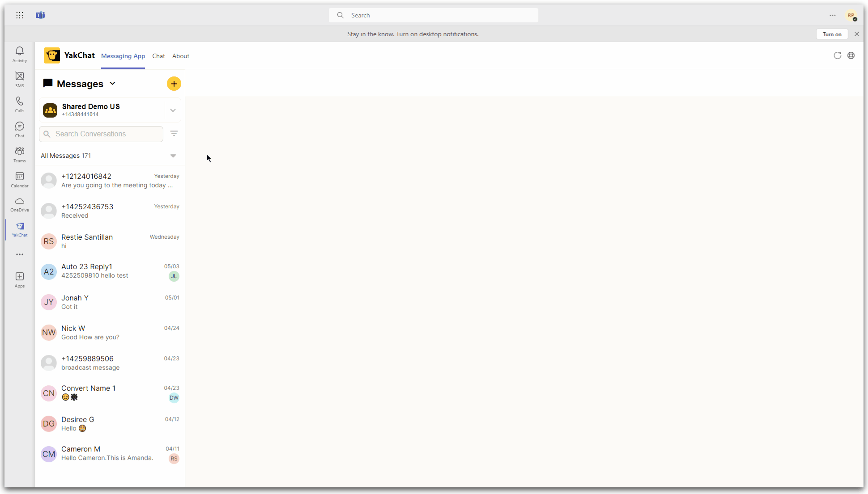The height and width of the screenshot is (494, 868).
Task: Open the Activity bell in the sidebar
Action: click(20, 55)
